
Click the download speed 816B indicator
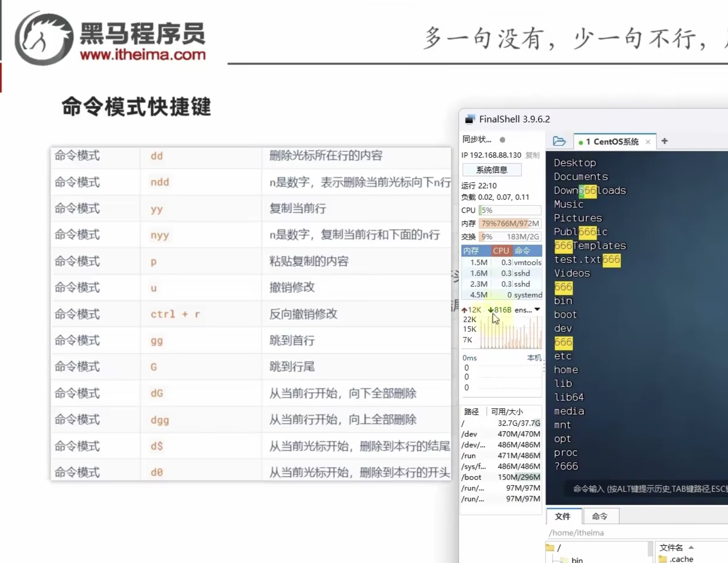point(500,310)
